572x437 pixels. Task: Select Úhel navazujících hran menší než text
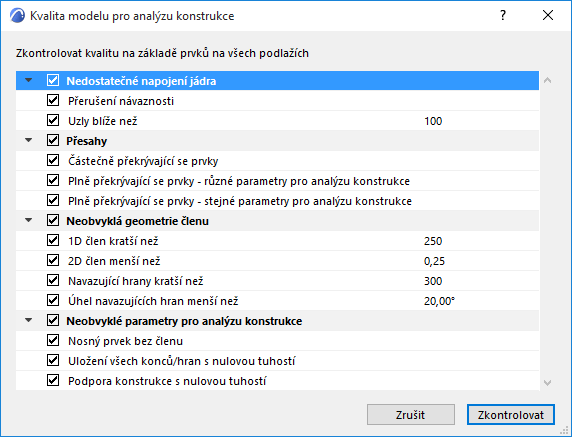[153, 301]
